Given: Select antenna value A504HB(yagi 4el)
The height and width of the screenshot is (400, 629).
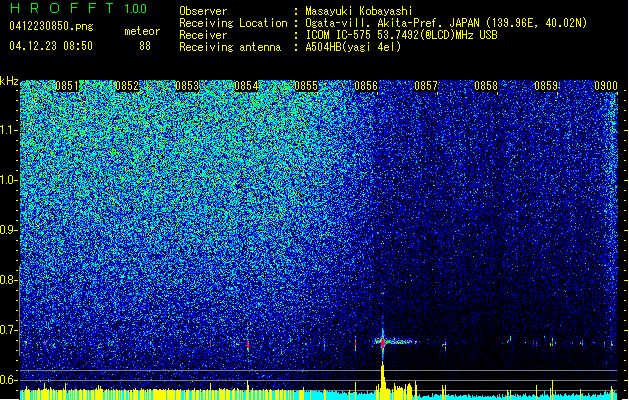Looking at the screenshot, I should pyautogui.click(x=353, y=47).
